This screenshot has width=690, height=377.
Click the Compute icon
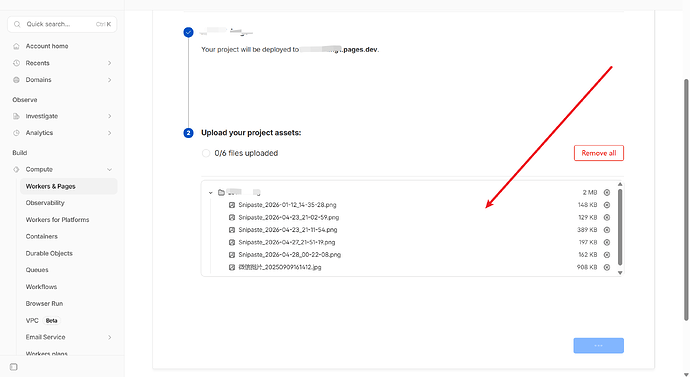click(x=16, y=169)
